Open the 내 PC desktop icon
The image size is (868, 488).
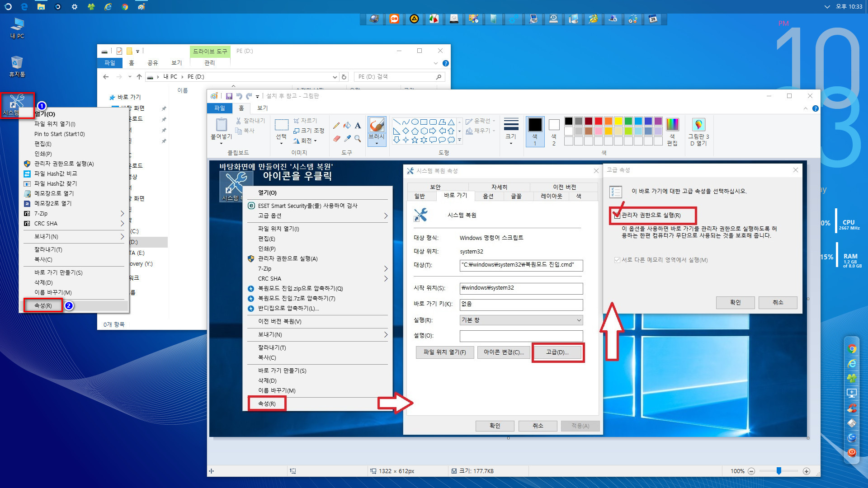click(x=17, y=28)
